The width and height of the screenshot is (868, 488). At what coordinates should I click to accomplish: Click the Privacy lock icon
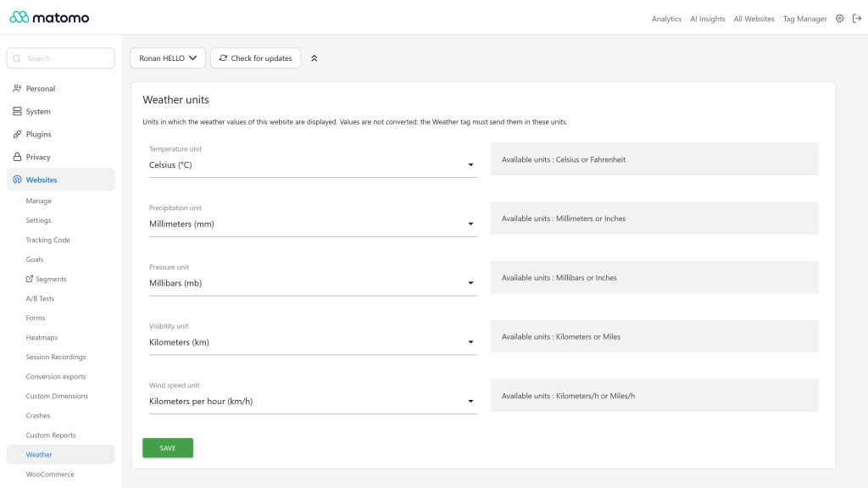point(17,157)
